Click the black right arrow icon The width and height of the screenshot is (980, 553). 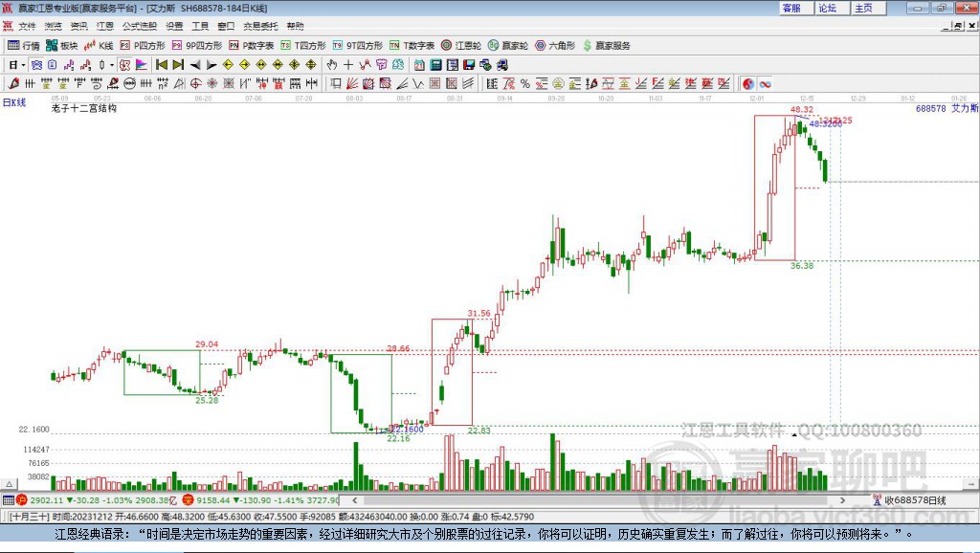click(212, 65)
